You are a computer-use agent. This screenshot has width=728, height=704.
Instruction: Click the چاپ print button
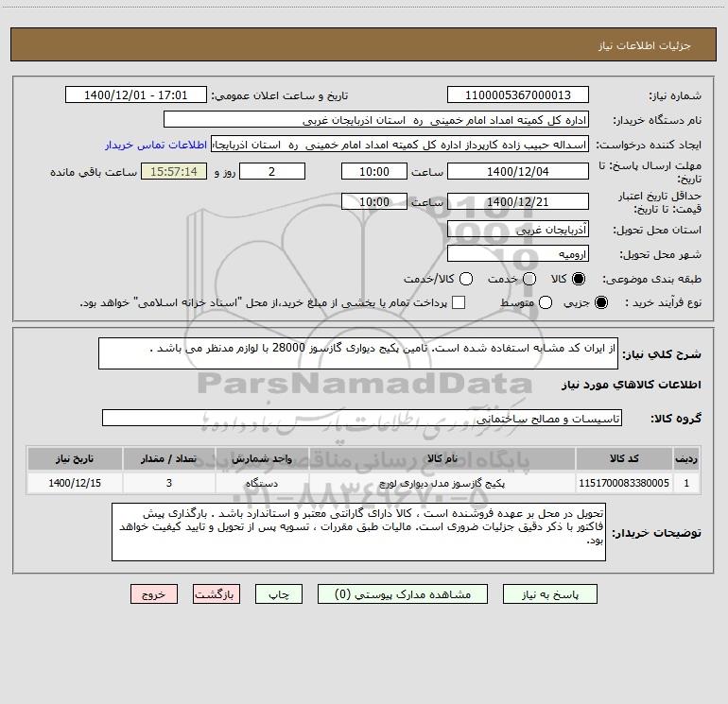[x=279, y=594]
